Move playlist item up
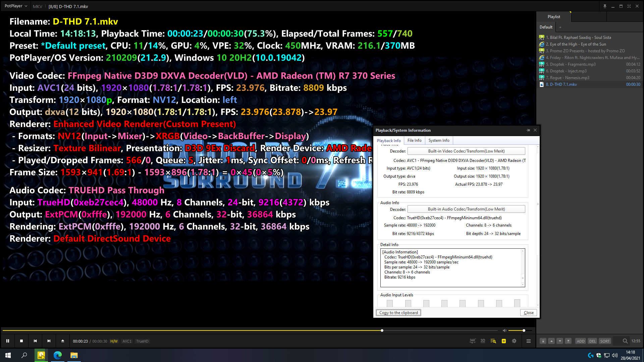 tap(551, 341)
